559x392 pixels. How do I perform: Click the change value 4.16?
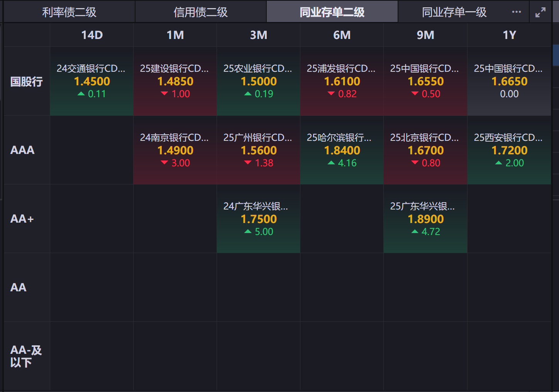347,163
